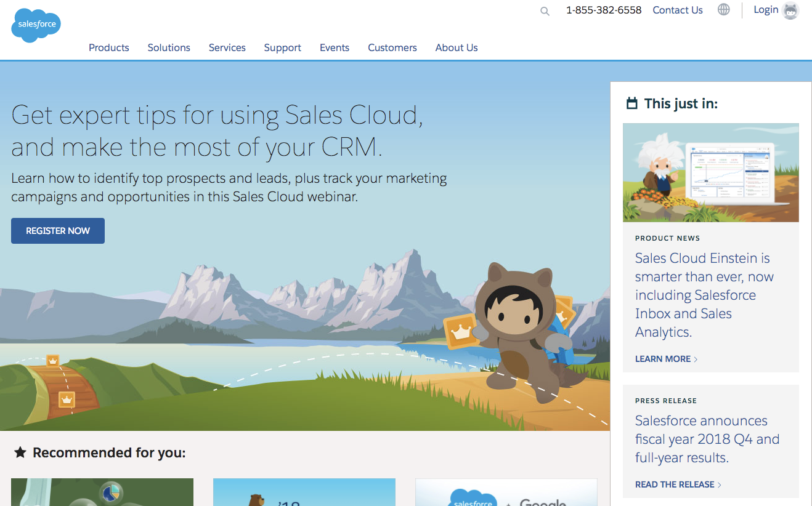The width and height of the screenshot is (812, 506).
Task: Click the star icon by Recommended for you
Action: pos(20,453)
